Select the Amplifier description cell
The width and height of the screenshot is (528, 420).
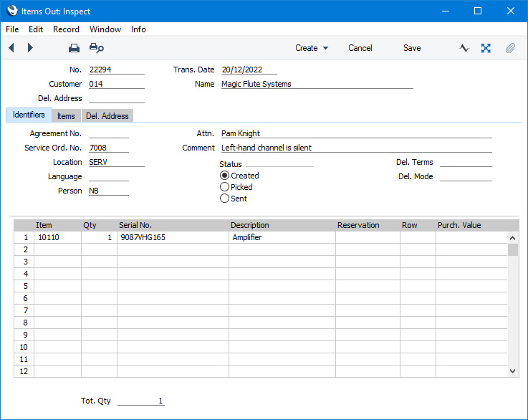tap(282, 237)
